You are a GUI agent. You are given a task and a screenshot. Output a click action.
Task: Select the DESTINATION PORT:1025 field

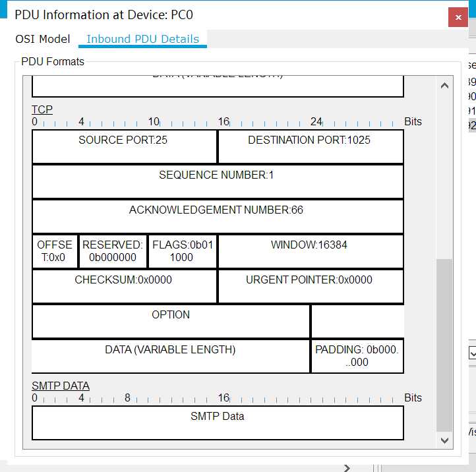click(x=311, y=146)
